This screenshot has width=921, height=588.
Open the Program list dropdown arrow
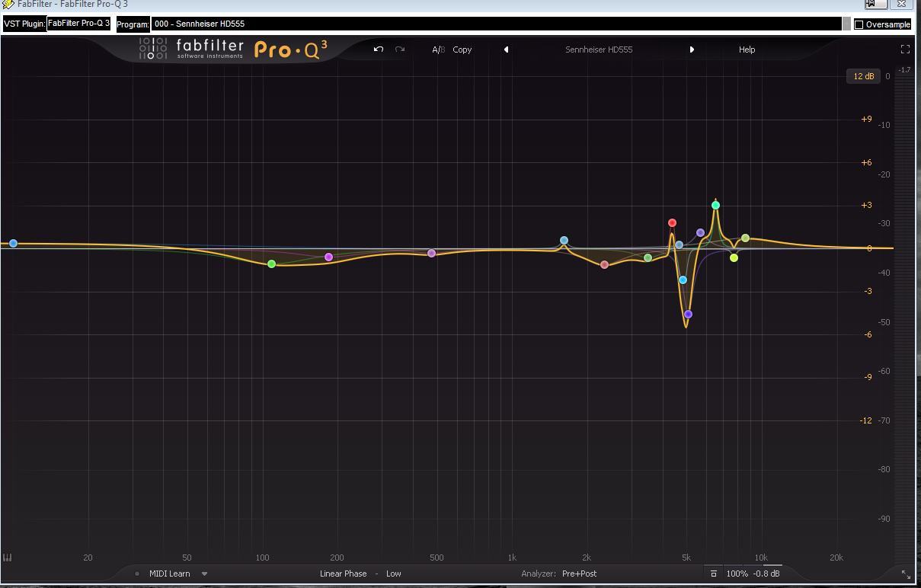(846, 24)
